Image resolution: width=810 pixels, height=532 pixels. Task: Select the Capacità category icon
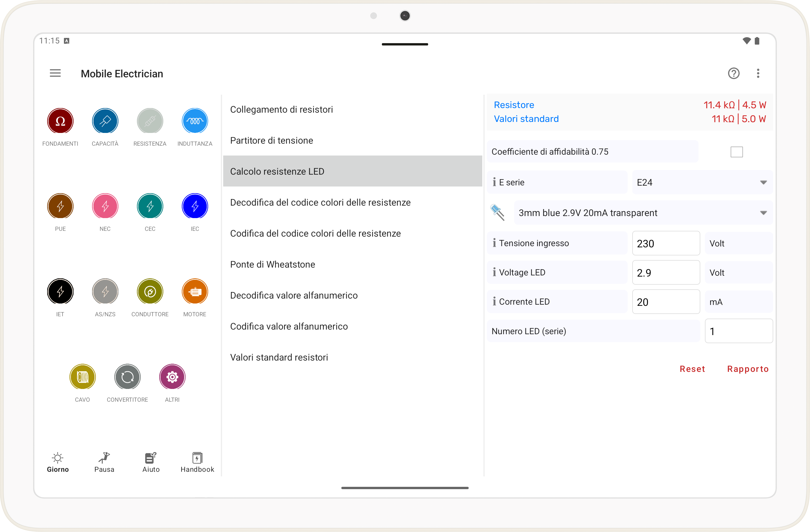tap(105, 121)
